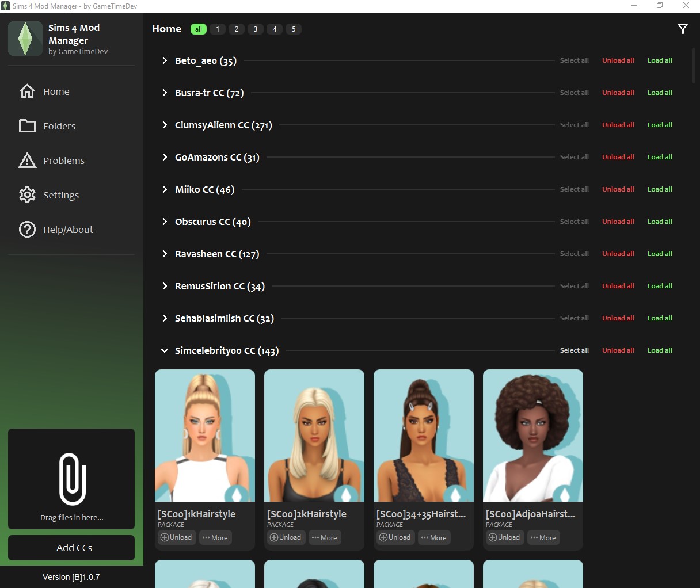Screen dimensions: 700x588
Task: Switch to page tab 3
Action: tap(256, 29)
